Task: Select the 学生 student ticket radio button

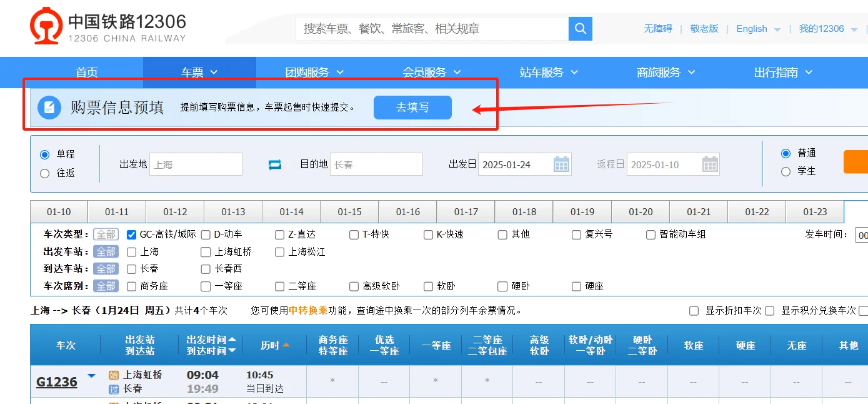Action: tap(786, 171)
